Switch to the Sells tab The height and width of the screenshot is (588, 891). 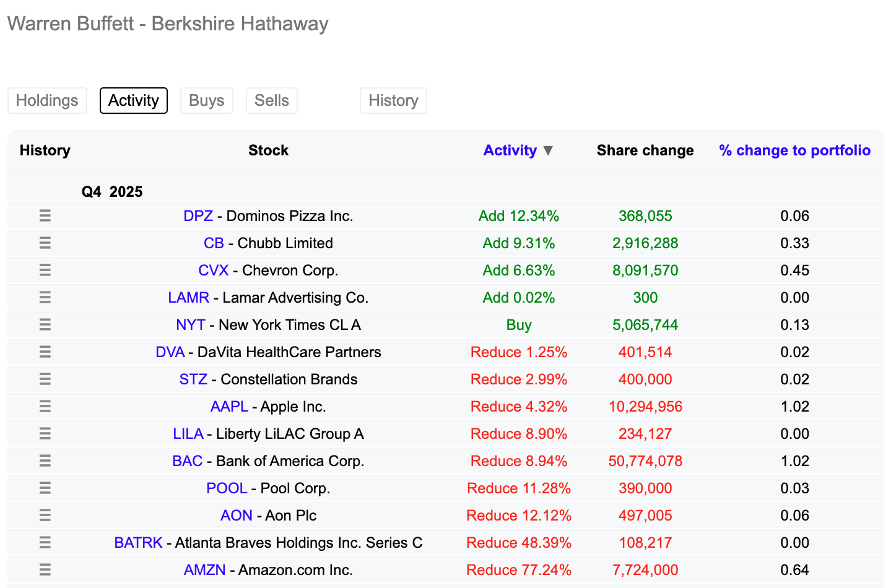click(271, 100)
